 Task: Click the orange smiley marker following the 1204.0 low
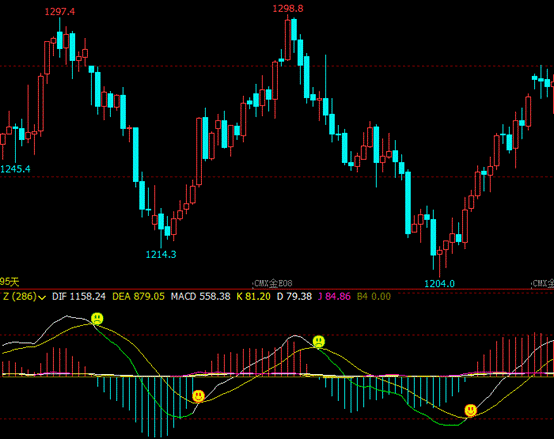[x=471, y=410]
